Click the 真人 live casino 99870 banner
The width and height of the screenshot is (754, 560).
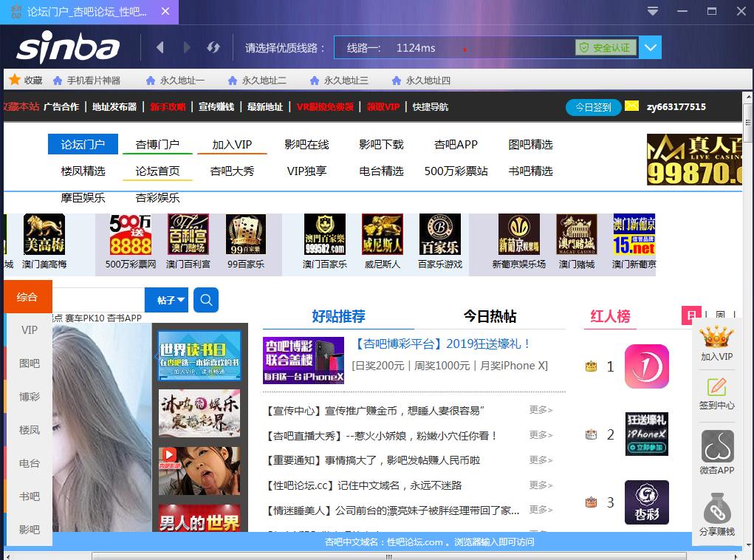pyautogui.click(x=694, y=160)
